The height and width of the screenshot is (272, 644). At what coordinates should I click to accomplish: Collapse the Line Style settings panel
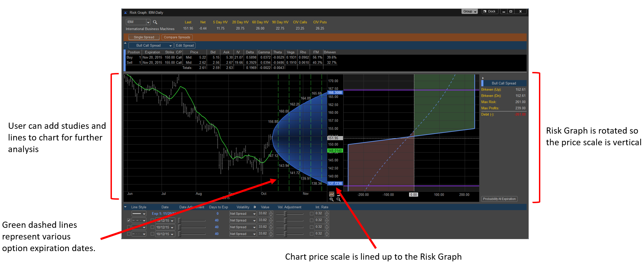[x=125, y=207]
